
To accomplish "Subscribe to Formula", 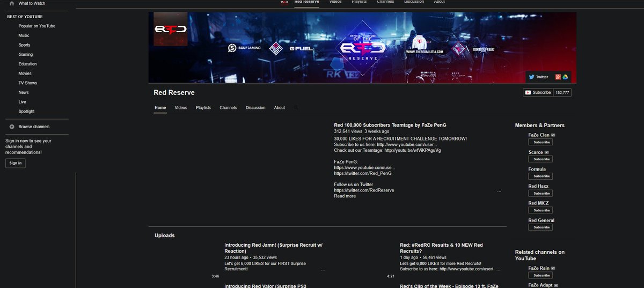I will [541, 176].
